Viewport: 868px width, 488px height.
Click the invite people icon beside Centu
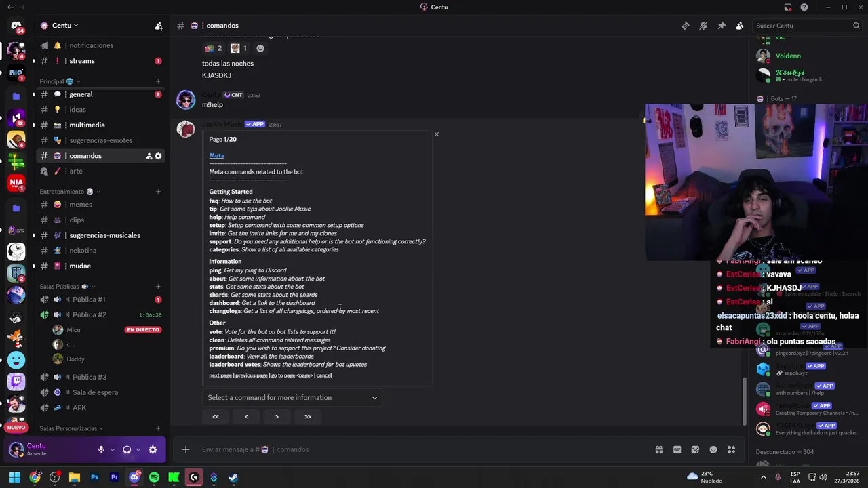pyautogui.click(x=159, y=26)
